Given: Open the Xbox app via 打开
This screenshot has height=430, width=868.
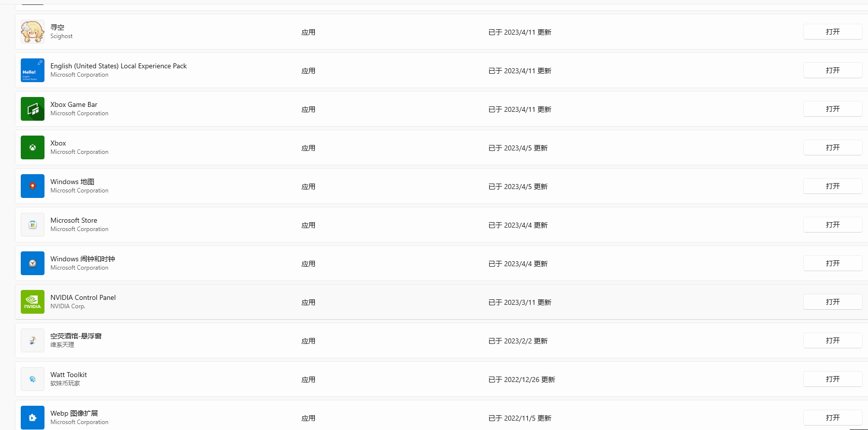Looking at the screenshot, I should pos(832,147).
